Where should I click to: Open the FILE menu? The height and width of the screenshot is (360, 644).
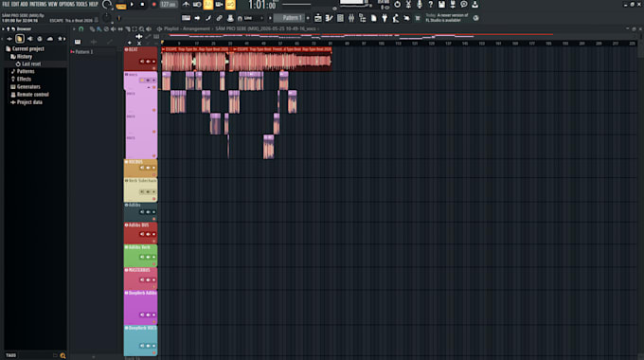tap(6, 4)
